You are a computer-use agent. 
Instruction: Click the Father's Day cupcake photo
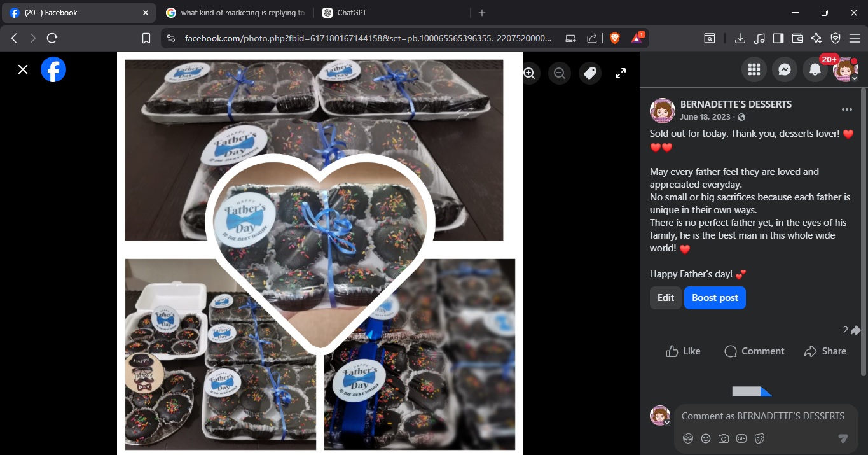[x=320, y=254]
